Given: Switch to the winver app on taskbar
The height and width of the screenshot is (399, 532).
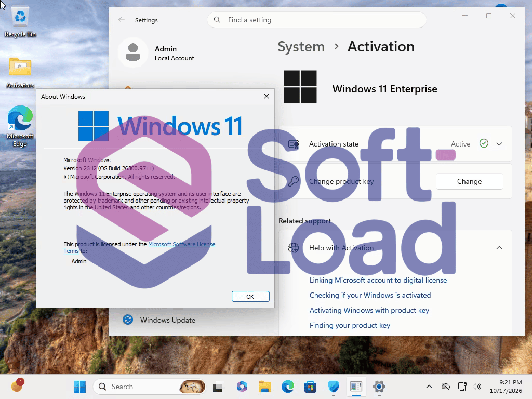Looking at the screenshot, I should (x=356, y=387).
